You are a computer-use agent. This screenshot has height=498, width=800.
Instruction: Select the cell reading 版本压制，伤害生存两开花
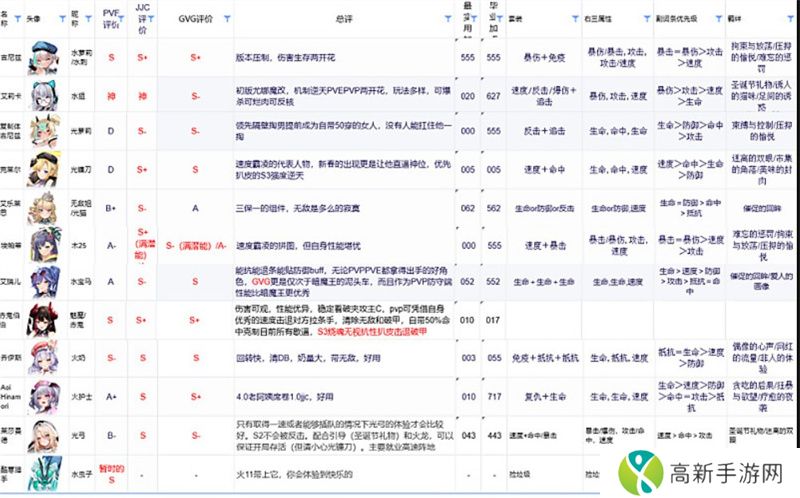click(344, 58)
